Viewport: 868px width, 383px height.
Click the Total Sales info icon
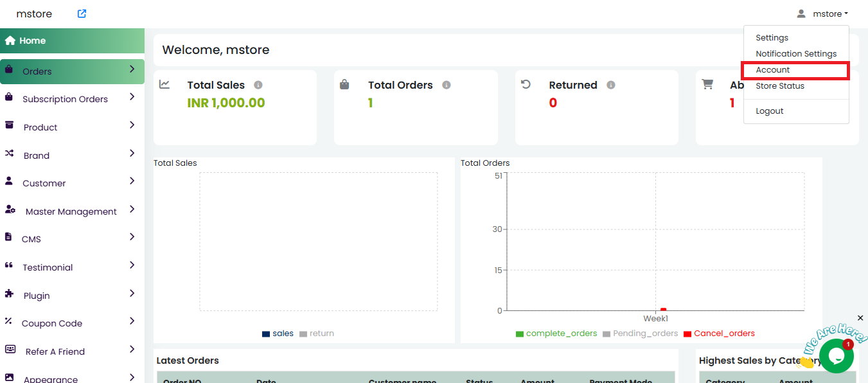point(258,85)
